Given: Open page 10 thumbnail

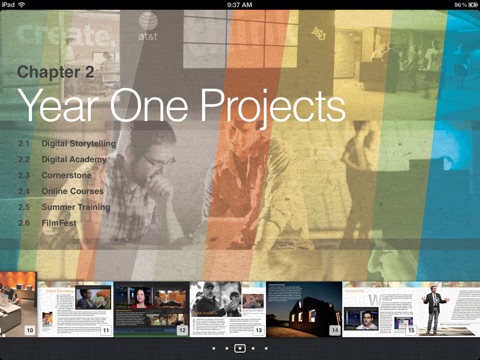Looking at the screenshot, I should coord(18,304).
